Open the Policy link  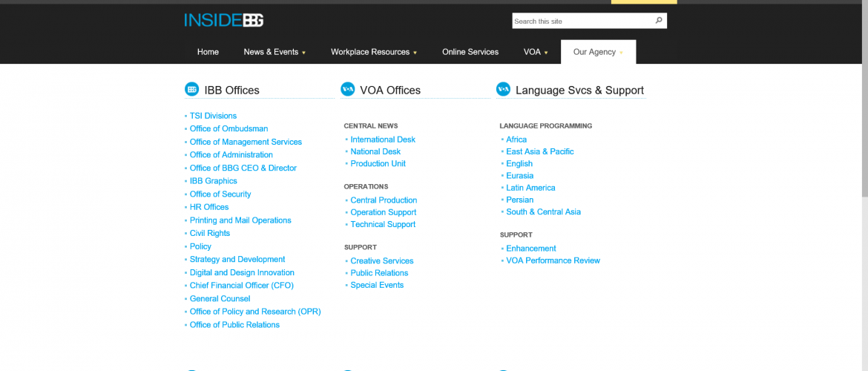click(x=200, y=246)
